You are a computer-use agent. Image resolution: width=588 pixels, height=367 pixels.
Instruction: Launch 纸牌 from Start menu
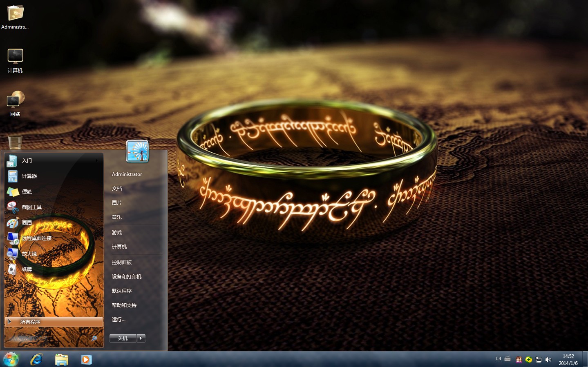click(53, 269)
